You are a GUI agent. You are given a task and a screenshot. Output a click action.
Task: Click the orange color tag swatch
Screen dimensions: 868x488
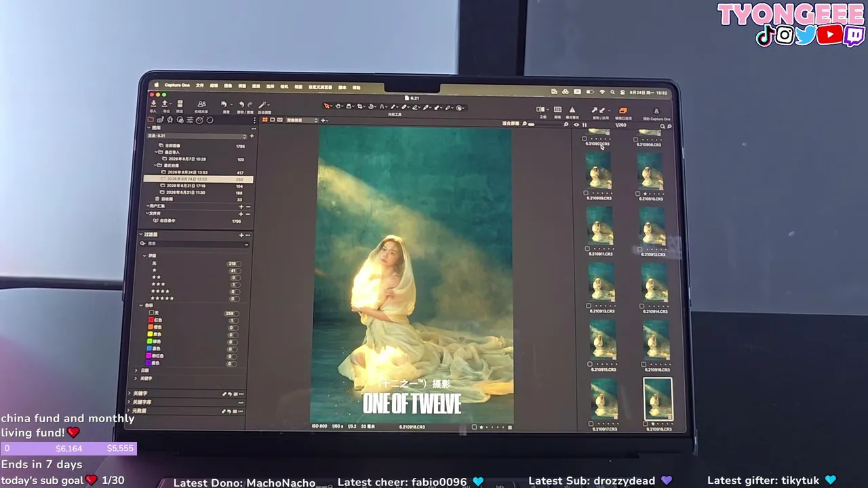click(151, 327)
